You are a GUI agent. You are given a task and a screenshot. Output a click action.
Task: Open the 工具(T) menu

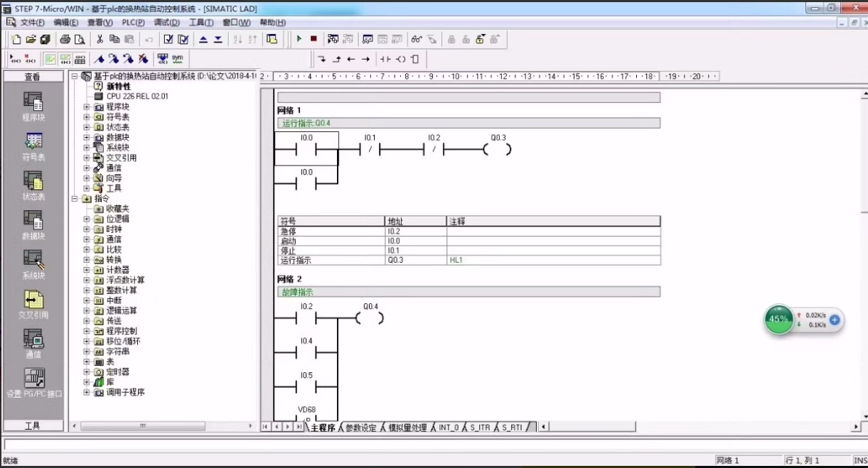coord(201,23)
